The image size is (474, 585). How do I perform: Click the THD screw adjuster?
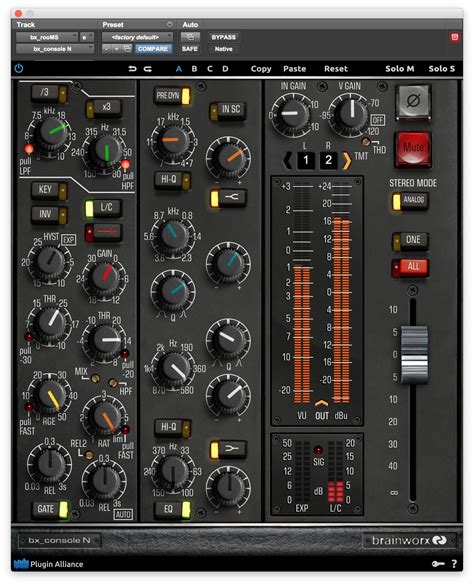(x=366, y=141)
